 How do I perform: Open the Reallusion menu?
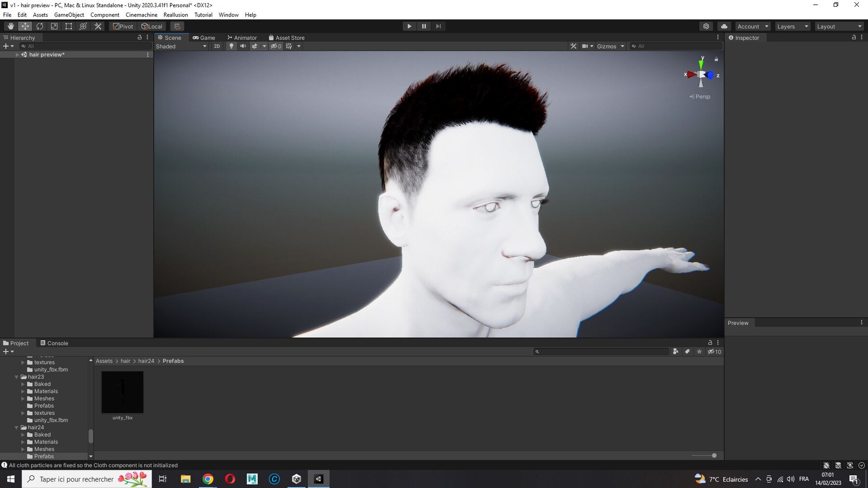click(x=176, y=15)
